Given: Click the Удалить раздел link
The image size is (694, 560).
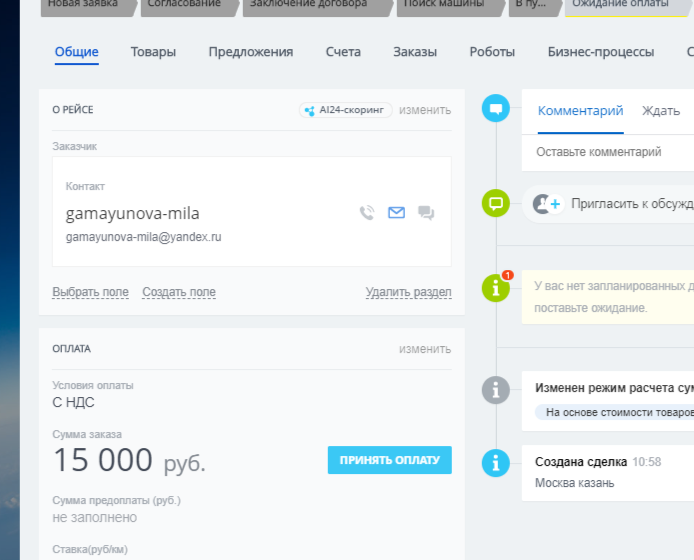Looking at the screenshot, I should click(409, 292).
